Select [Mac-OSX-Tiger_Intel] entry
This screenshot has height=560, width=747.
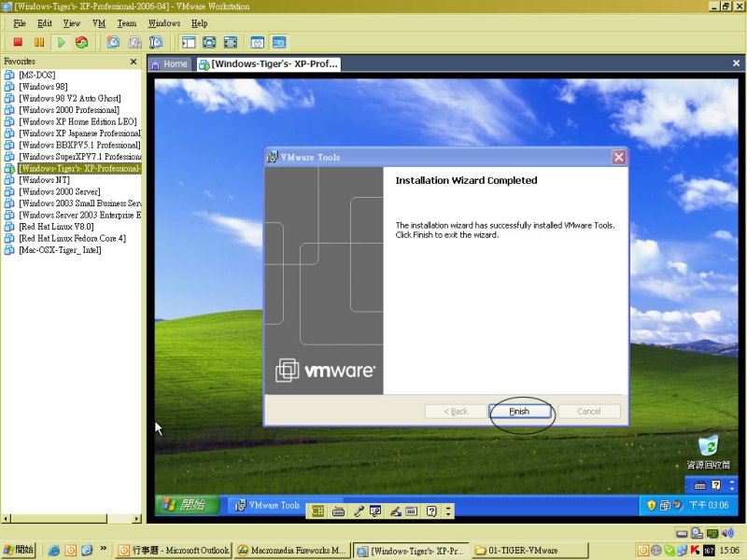click(60, 250)
